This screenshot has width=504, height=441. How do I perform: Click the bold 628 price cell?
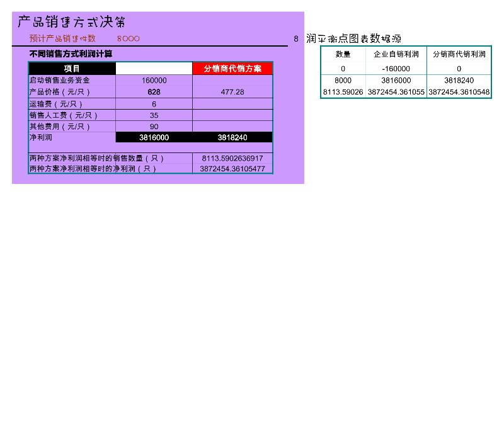click(x=154, y=92)
